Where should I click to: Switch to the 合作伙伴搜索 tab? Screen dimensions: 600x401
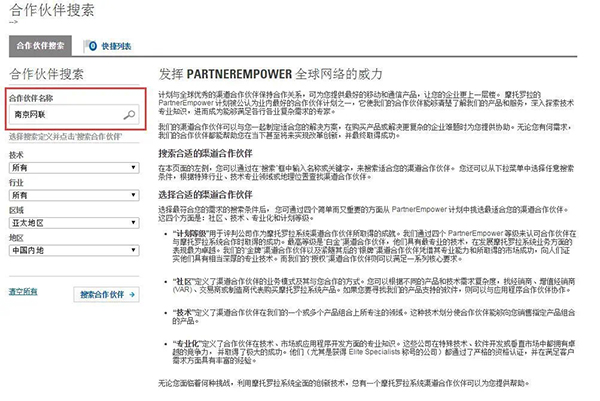click(40, 46)
